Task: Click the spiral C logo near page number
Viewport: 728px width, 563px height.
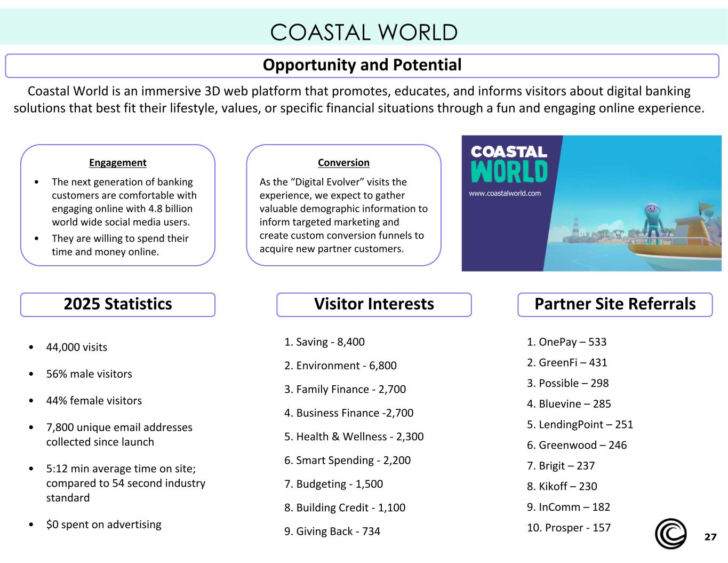Action: [671, 533]
